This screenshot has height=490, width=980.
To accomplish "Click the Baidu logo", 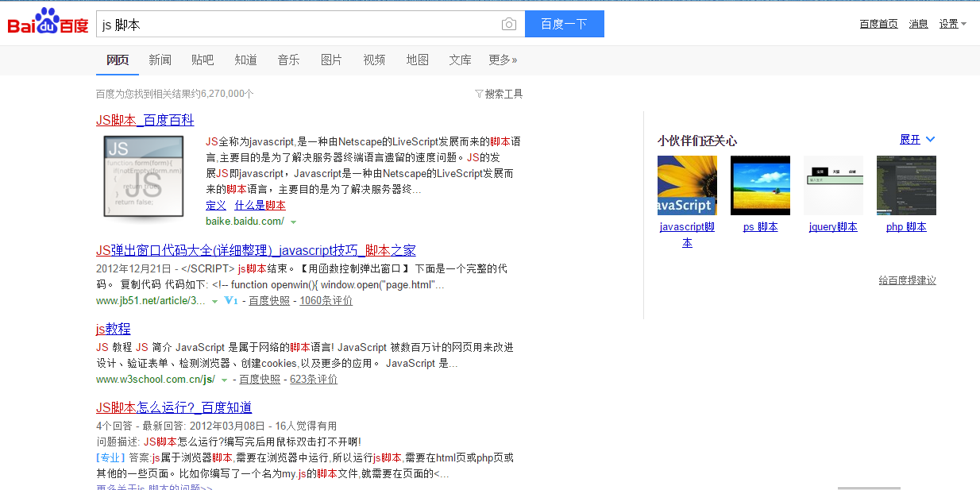I will tap(48, 22).
